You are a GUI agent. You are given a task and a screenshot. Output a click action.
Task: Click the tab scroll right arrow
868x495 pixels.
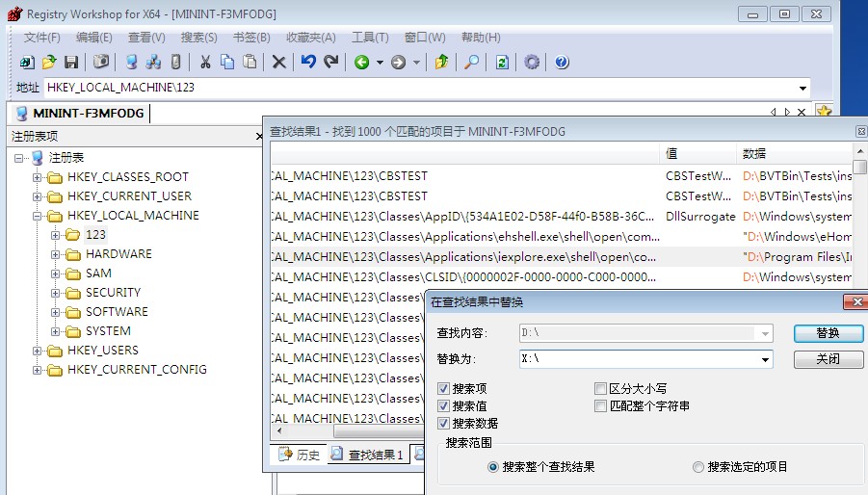pyautogui.click(x=787, y=112)
